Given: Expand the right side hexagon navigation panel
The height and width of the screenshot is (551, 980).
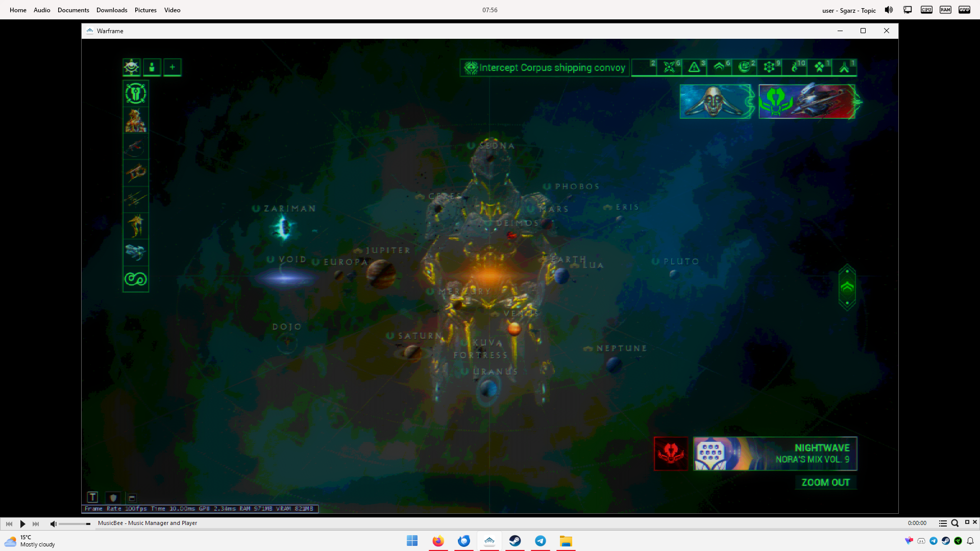Looking at the screenshot, I should 847,287.
